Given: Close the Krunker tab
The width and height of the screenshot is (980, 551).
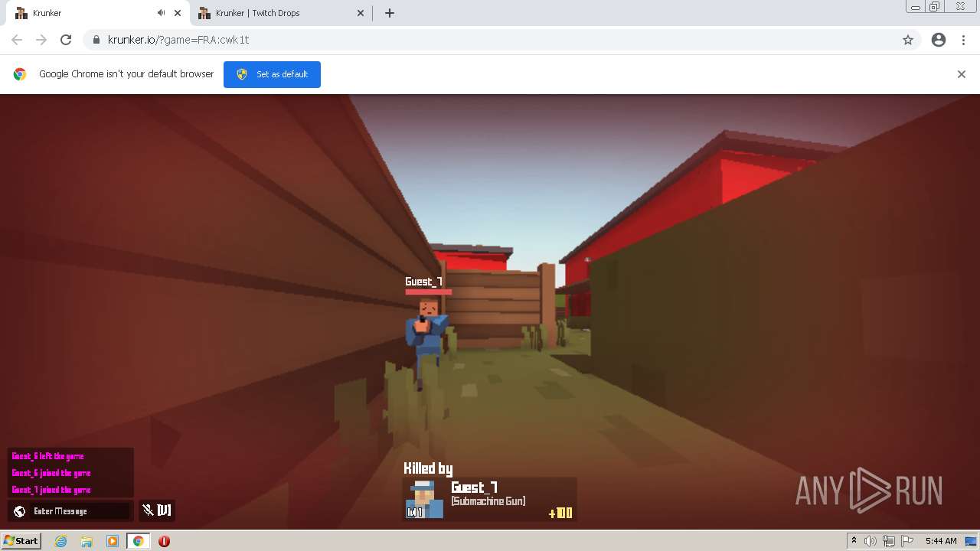Looking at the screenshot, I should [178, 13].
